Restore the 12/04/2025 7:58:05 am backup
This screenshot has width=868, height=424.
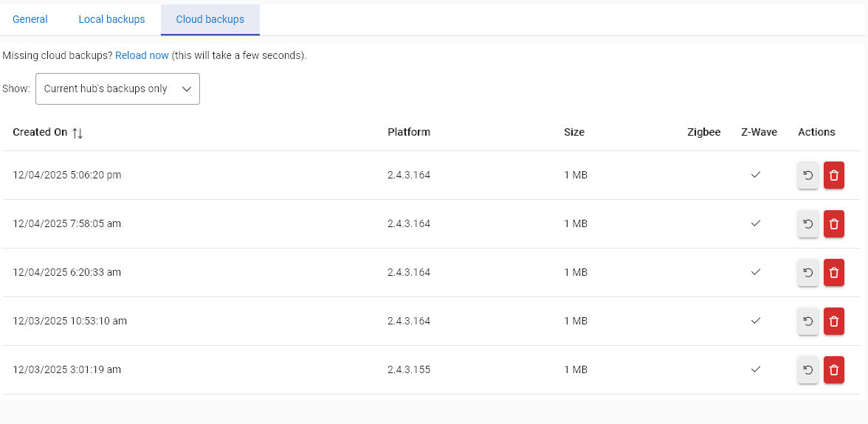(x=807, y=224)
